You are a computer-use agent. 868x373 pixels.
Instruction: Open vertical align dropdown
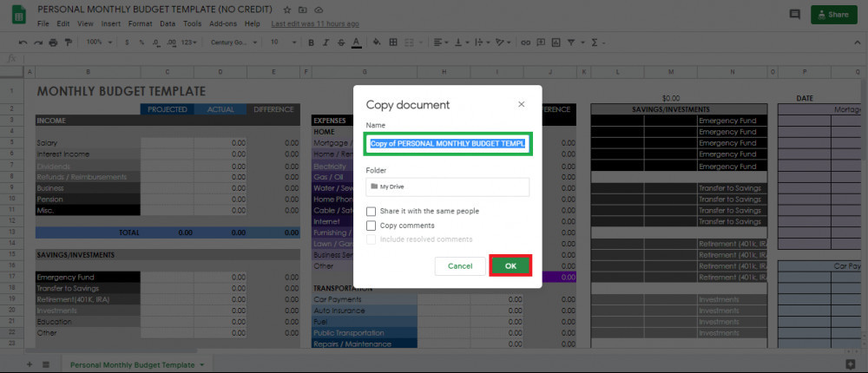[462, 42]
